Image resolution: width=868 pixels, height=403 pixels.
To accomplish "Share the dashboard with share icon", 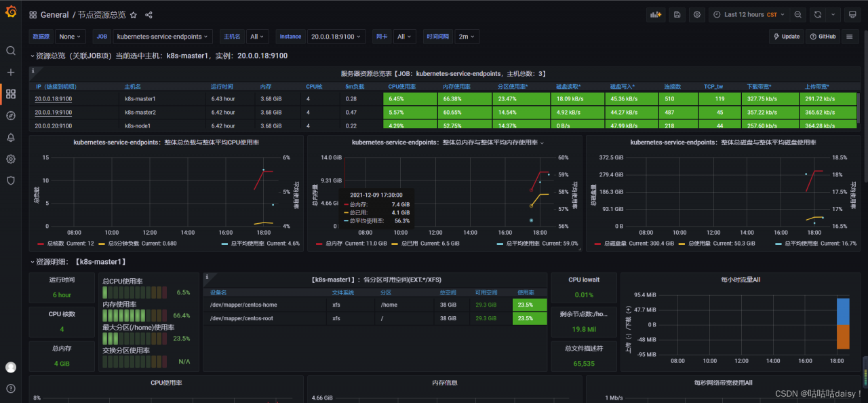I will [149, 15].
